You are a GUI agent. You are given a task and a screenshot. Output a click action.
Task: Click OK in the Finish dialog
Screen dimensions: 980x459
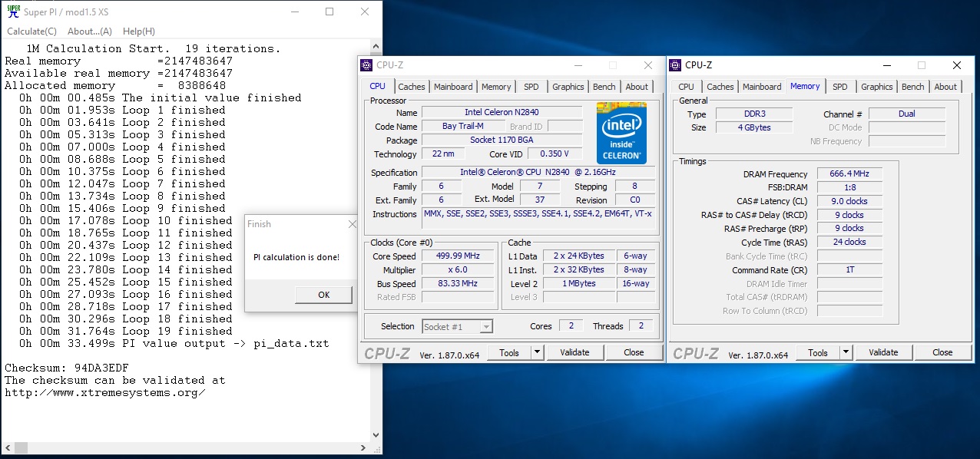(324, 295)
